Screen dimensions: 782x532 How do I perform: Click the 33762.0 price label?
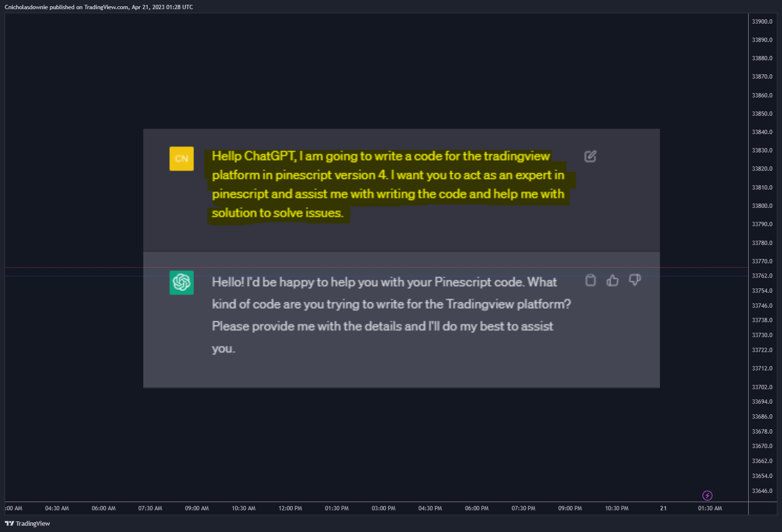coord(762,276)
